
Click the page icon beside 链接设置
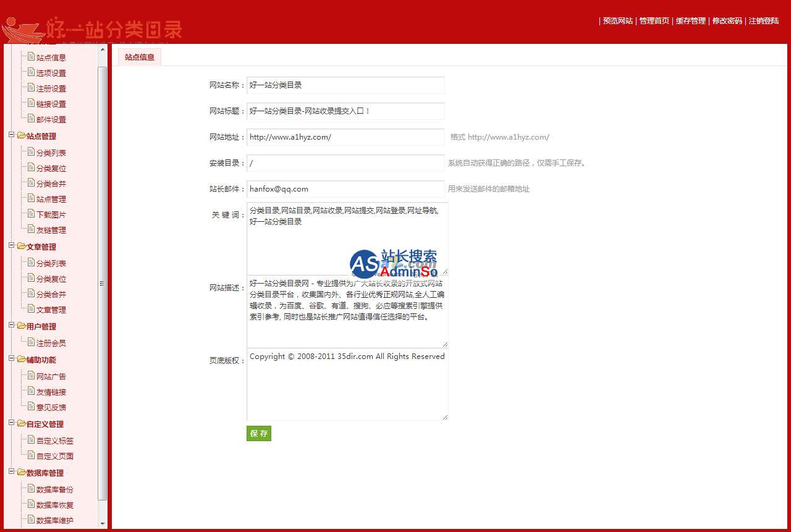coord(31,103)
